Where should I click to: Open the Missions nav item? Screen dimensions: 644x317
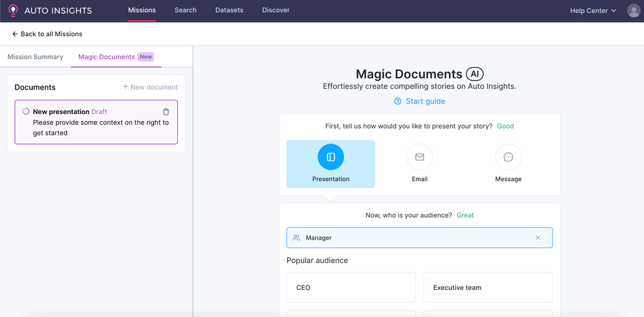pos(142,10)
